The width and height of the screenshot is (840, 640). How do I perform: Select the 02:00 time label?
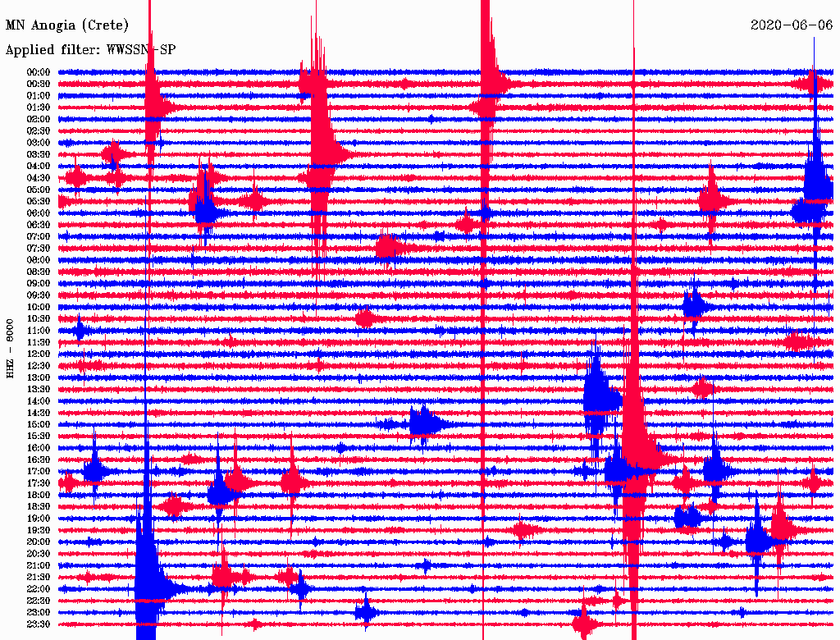[39, 120]
